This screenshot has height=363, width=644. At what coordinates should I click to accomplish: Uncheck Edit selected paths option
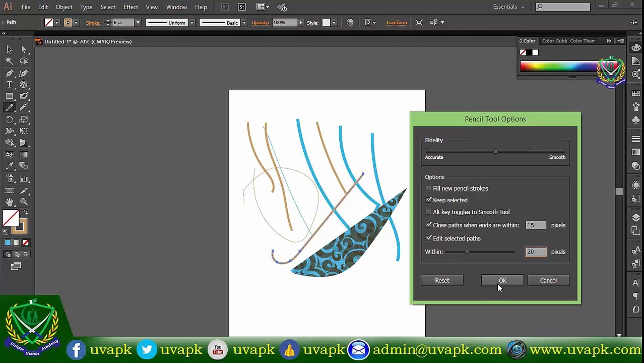click(429, 238)
